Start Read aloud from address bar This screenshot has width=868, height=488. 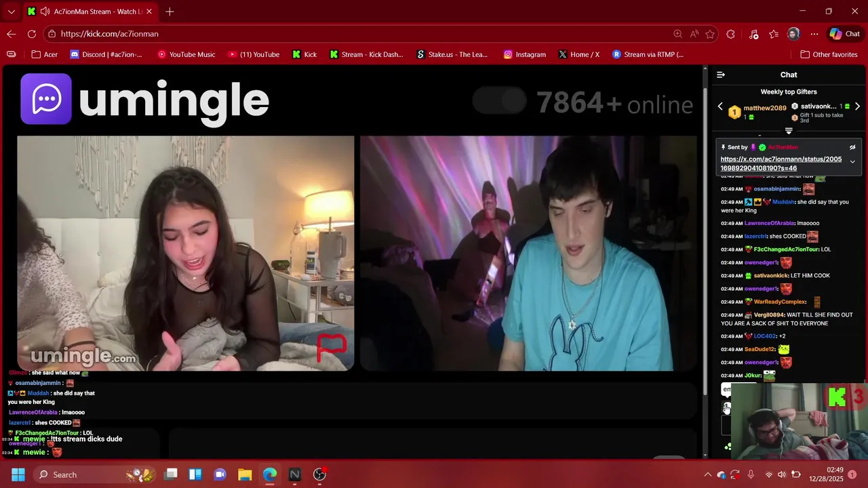(694, 34)
